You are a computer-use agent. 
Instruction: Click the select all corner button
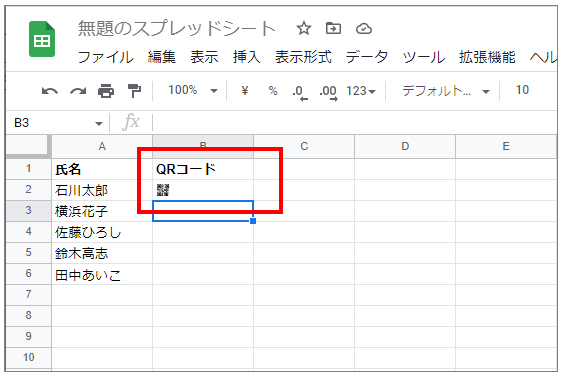[28, 146]
